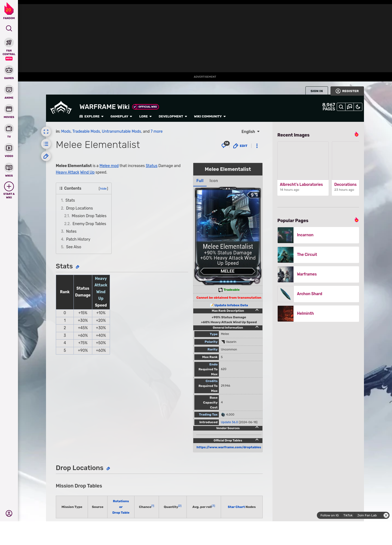This screenshot has height=545, width=392.
Task: Expand the Wiki Community menu
Action: coord(210,116)
